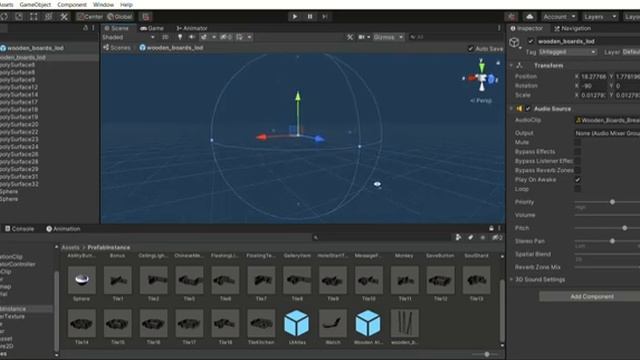Screen dimensions: 640x360
Task: Switch to the Scene tab
Action: pos(117,28)
